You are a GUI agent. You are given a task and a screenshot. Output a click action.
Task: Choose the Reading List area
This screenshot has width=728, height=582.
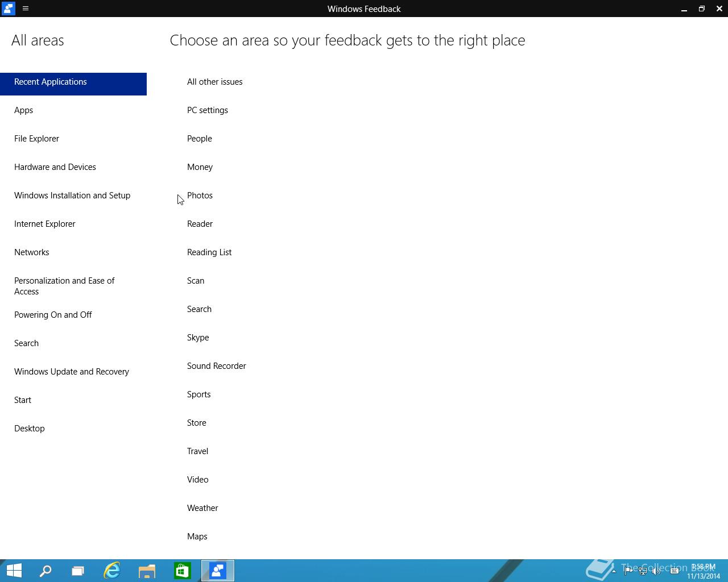click(x=209, y=252)
